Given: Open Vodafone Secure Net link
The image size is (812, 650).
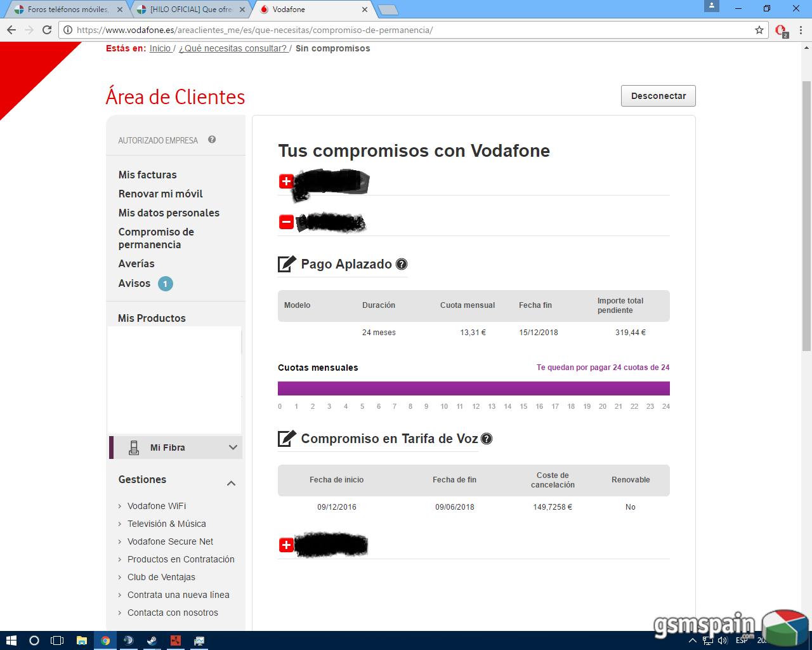Looking at the screenshot, I should click(x=170, y=541).
